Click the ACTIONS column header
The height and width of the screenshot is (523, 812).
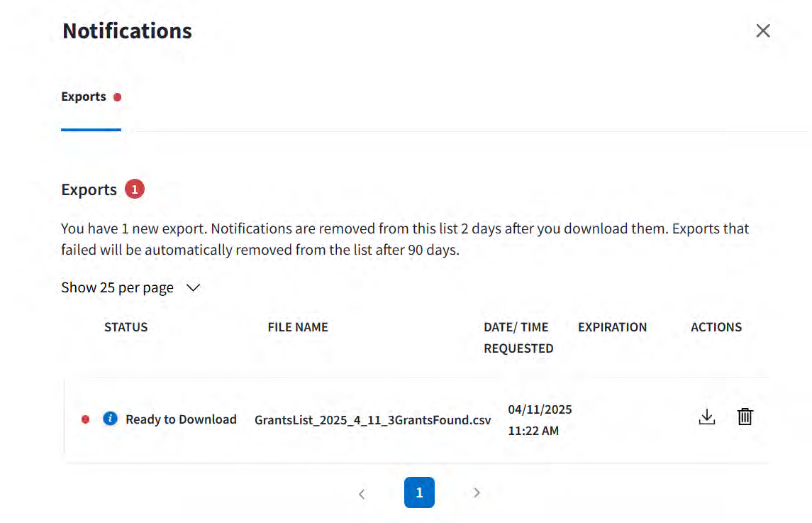pos(716,327)
